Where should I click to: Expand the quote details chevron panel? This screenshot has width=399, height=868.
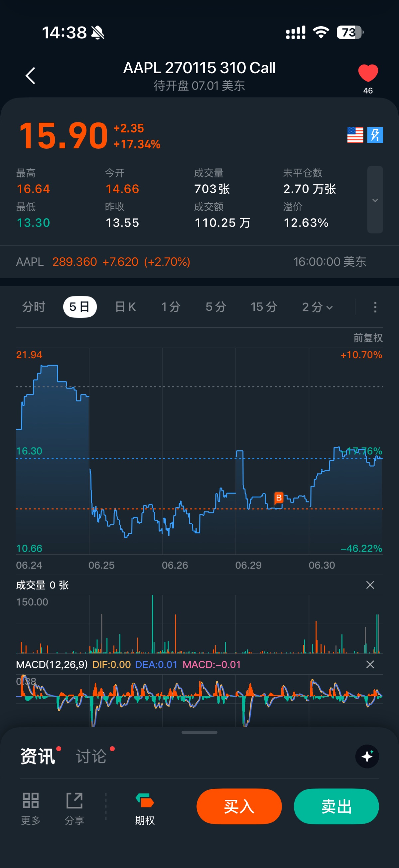click(375, 200)
